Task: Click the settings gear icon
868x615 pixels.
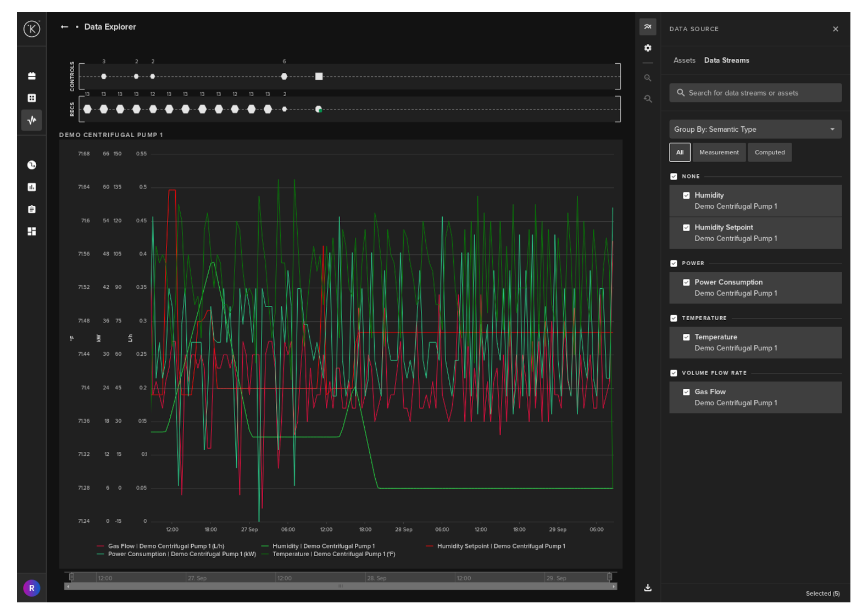Action: pyautogui.click(x=648, y=48)
